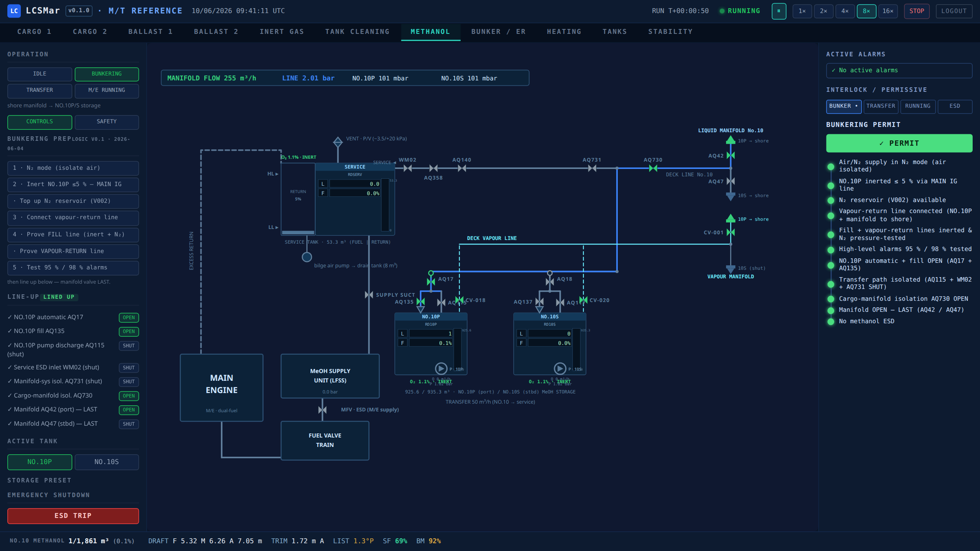The image size is (980, 551).
Task: Switch to the BALLAST 2 tab
Action: click(x=216, y=32)
